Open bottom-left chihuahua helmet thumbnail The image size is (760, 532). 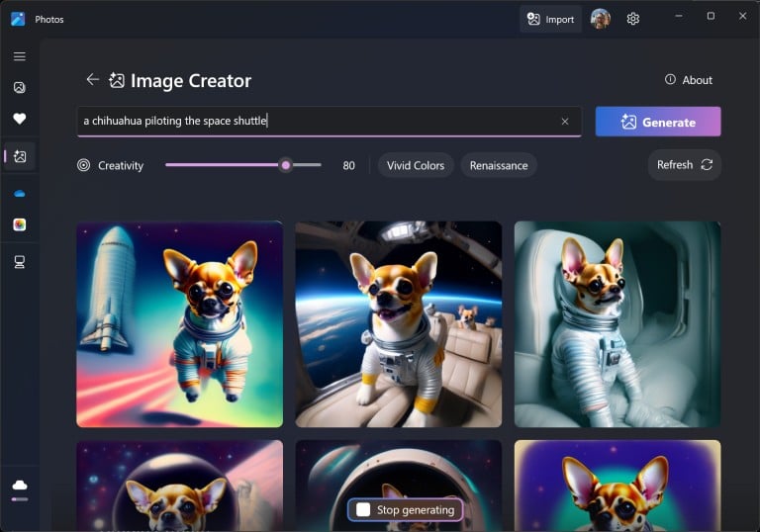[180, 486]
